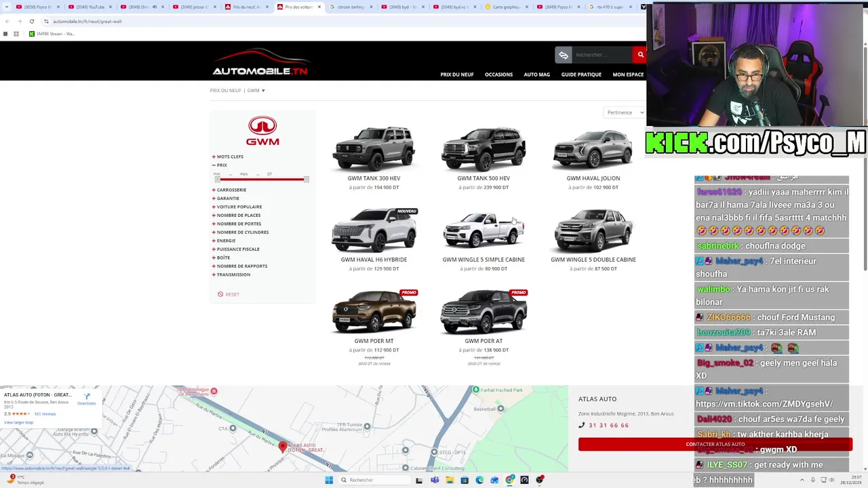
Task: Click the GWM brand logo
Action: coord(262,131)
